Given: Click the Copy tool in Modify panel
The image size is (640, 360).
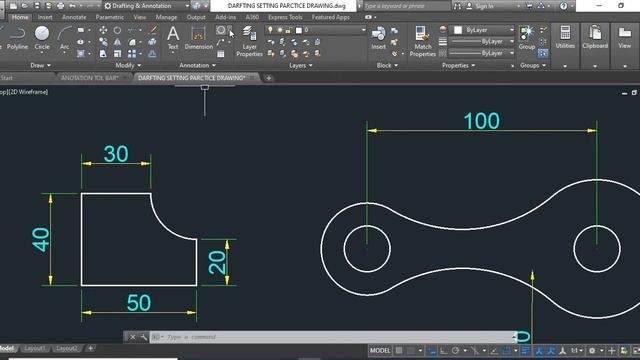Looking at the screenshot, I should pos(103,42).
